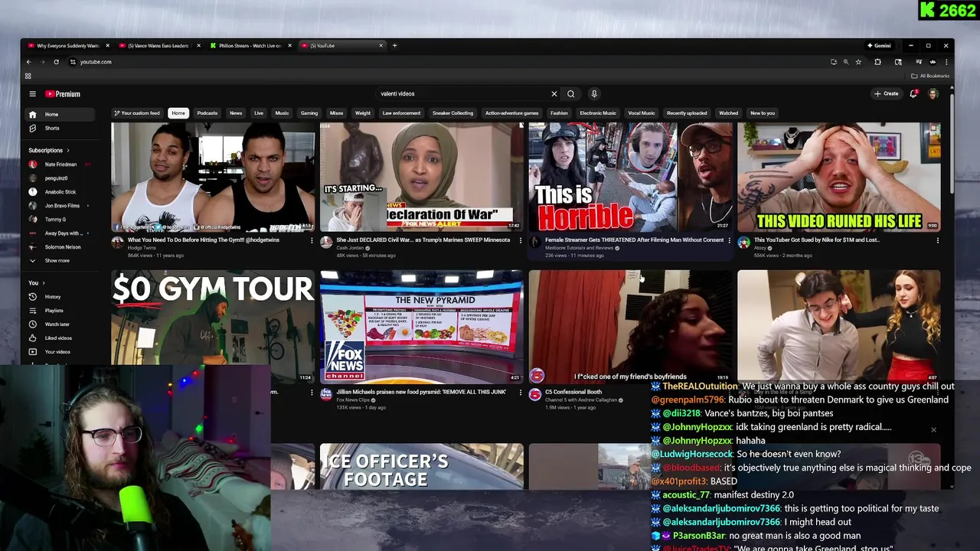Select the Gaming filter chip
Image resolution: width=980 pixels, height=551 pixels.
(x=309, y=113)
